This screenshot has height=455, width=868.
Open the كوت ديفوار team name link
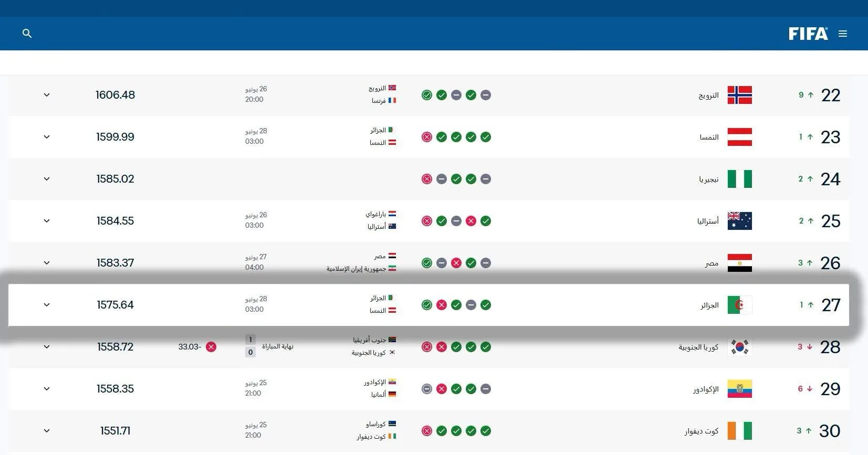pos(701,431)
